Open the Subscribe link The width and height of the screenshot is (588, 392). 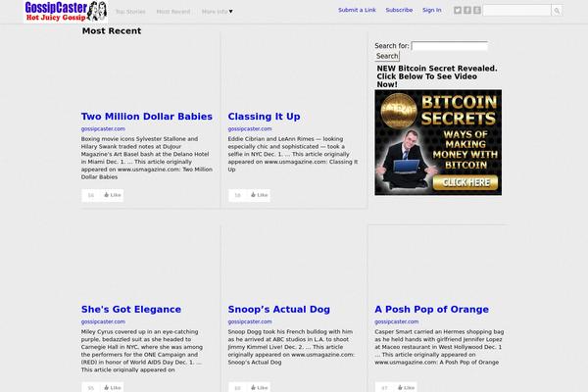pyautogui.click(x=399, y=10)
